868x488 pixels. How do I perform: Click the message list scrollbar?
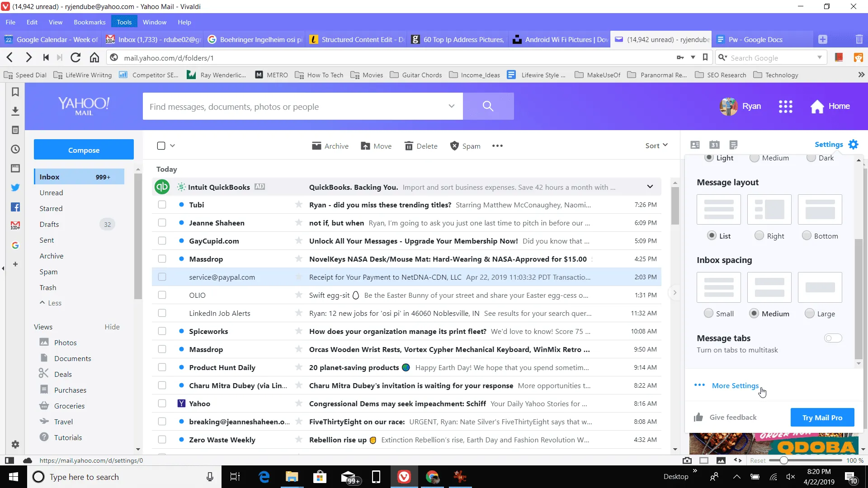[675, 206]
